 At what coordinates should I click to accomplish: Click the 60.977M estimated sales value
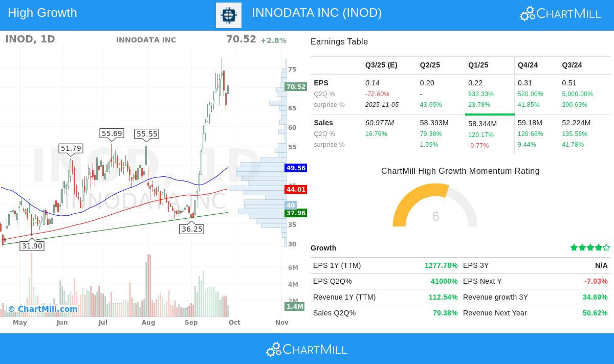(380, 123)
